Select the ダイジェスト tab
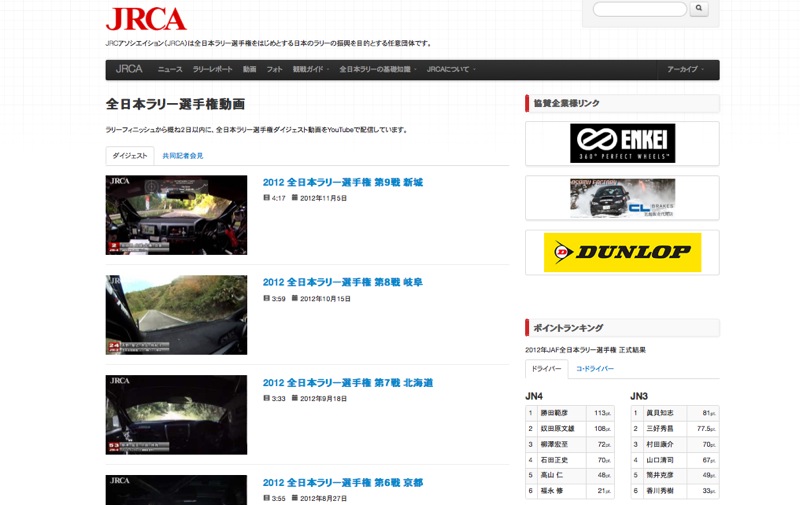This screenshot has width=800, height=505. pos(130,156)
